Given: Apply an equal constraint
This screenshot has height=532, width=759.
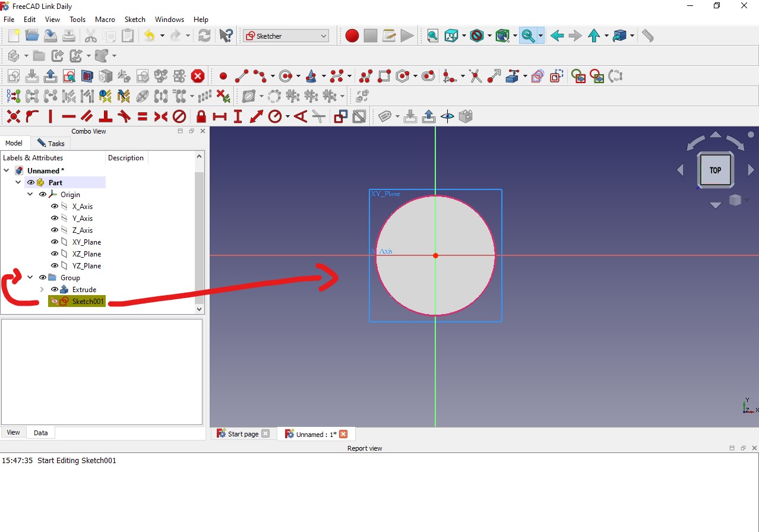Looking at the screenshot, I should point(142,116).
